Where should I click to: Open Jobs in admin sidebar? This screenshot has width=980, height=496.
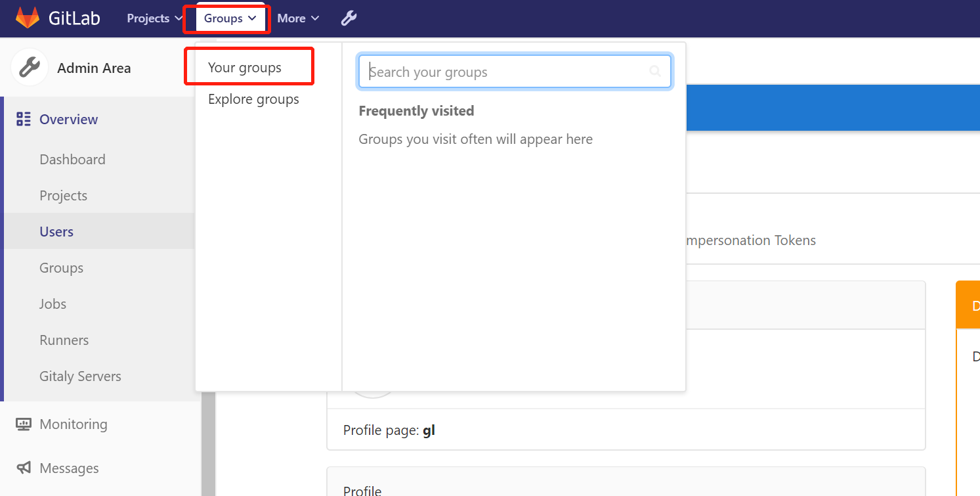click(x=53, y=304)
